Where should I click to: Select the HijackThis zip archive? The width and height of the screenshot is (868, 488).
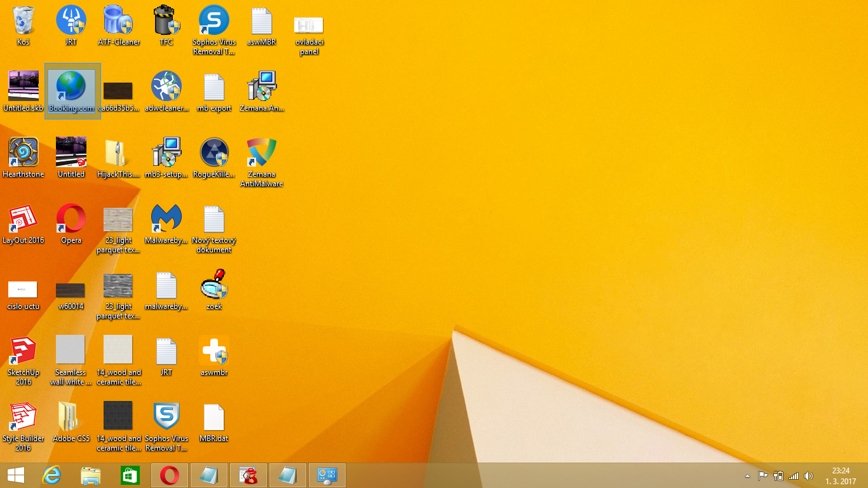tap(118, 153)
